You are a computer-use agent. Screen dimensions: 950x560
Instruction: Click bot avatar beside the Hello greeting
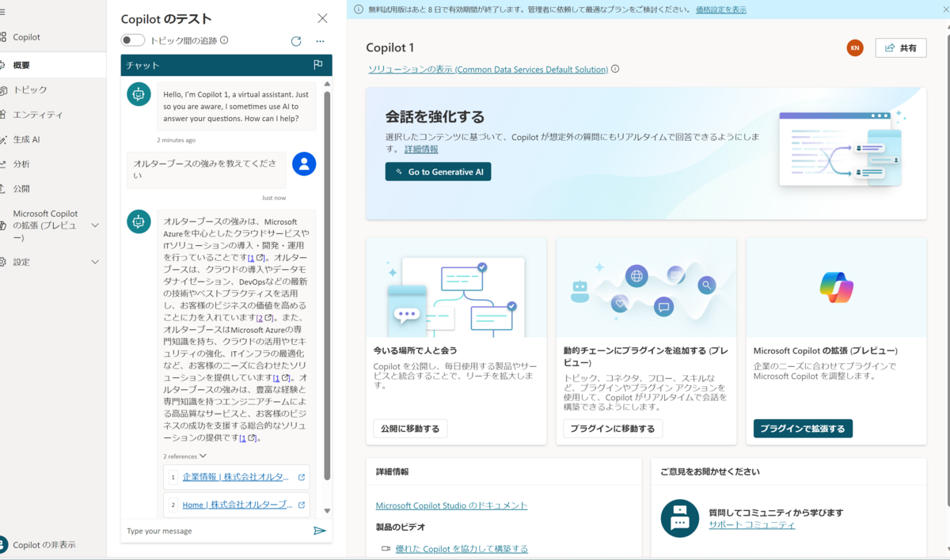pos(139,94)
